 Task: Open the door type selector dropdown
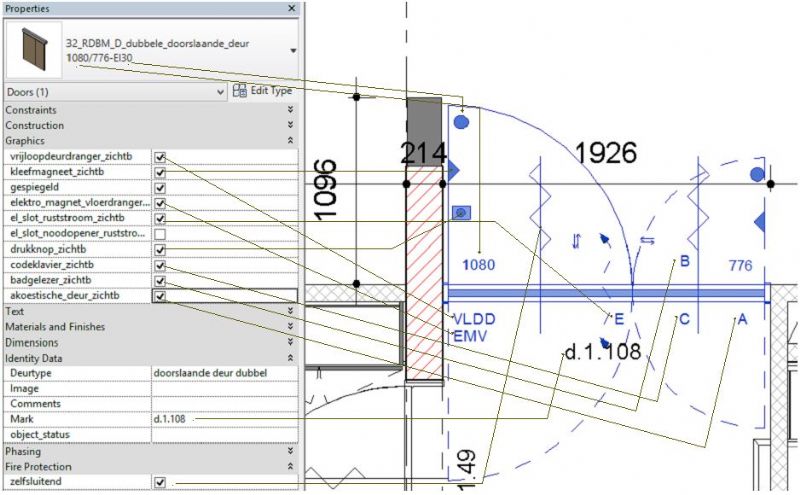292,50
